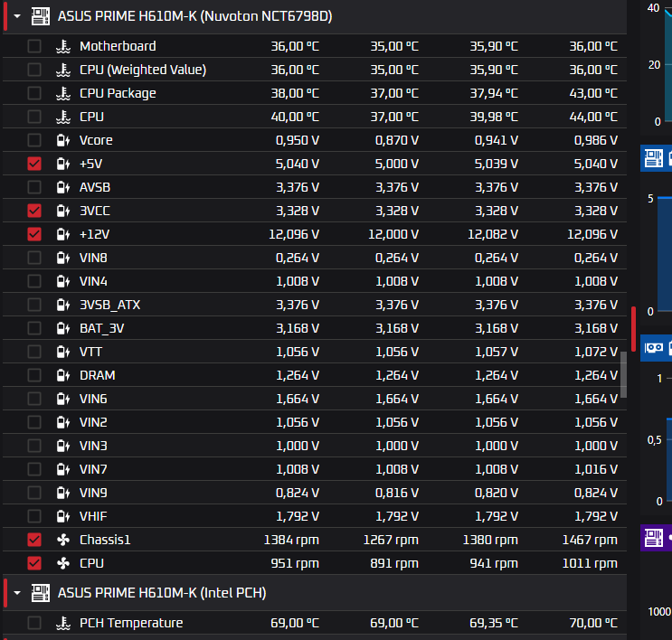Viewport: 672px width, 640px height.
Task: Click the voltage icon beside BAT_3V
Action: tap(63, 328)
